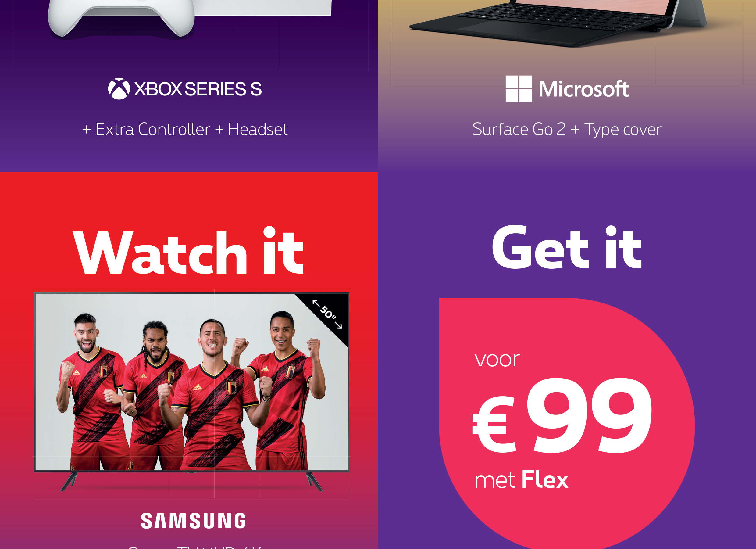Click the left TV stand leg
The width and height of the screenshot is (756, 549).
pos(69,482)
